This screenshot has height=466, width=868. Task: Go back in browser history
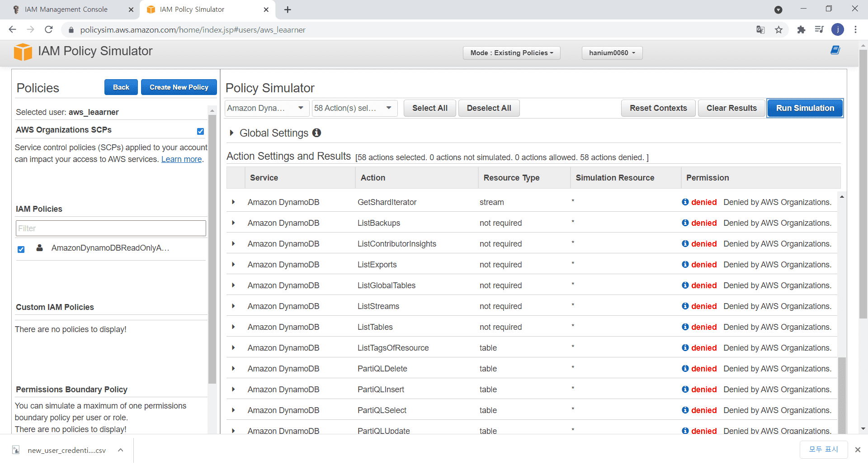click(x=13, y=30)
